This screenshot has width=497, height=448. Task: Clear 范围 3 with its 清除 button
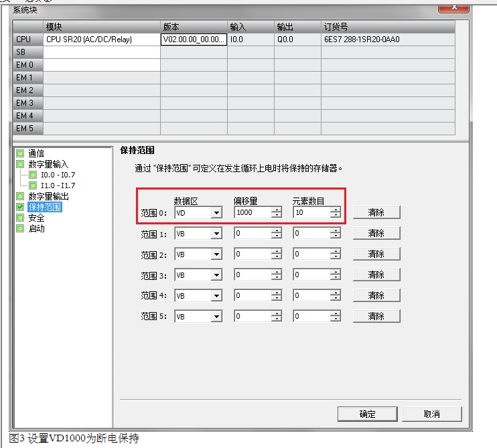(x=376, y=275)
